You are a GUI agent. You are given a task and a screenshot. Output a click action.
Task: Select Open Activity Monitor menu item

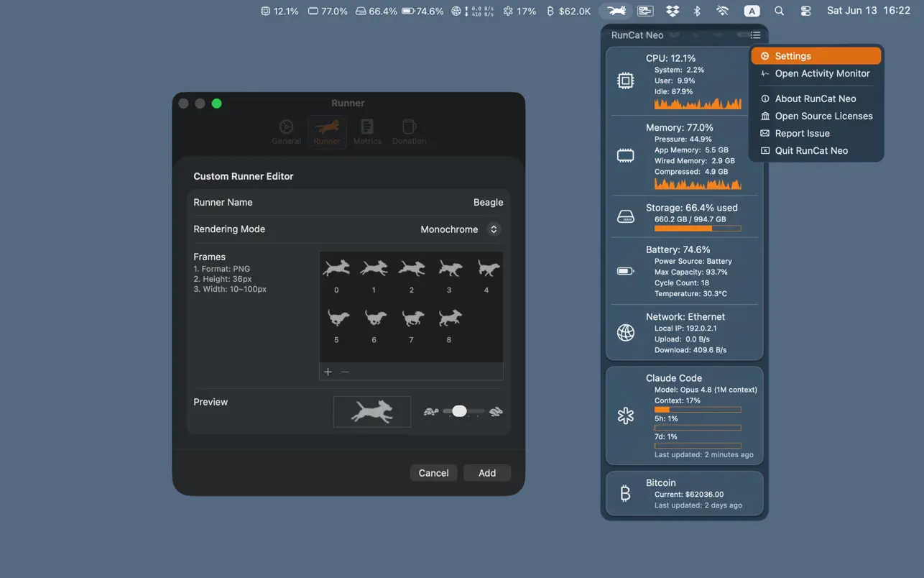pyautogui.click(x=816, y=73)
